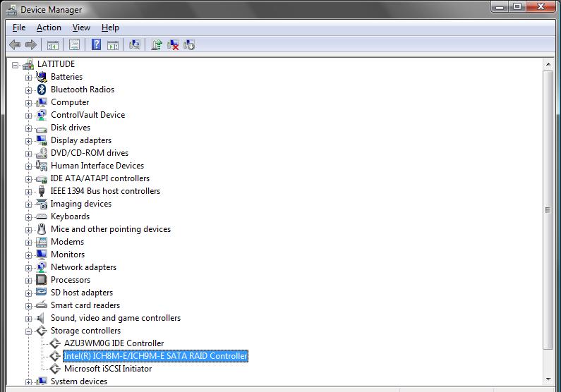Click the Uninstall device red X icon
The width and height of the screenshot is (561, 392).
[x=173, y=44]
